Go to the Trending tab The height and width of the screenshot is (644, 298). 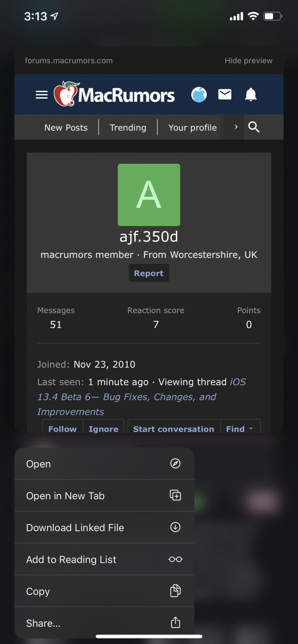(128, 128)
